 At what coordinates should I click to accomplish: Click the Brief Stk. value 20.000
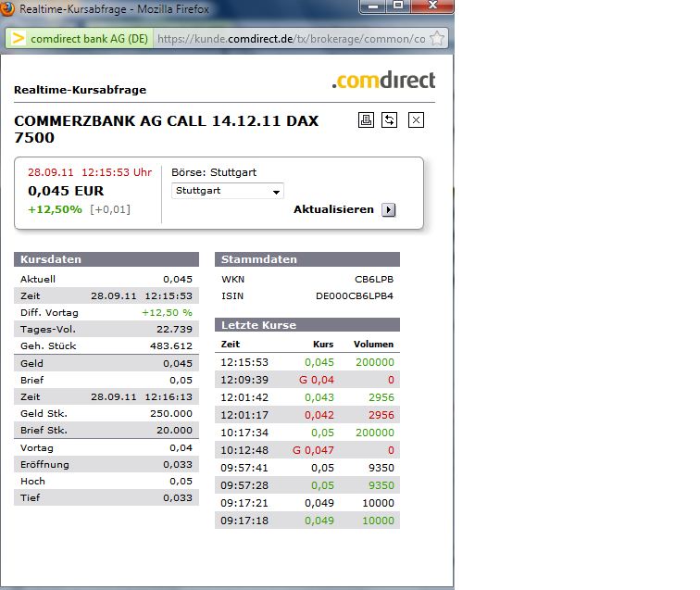[x=175, y=431]
